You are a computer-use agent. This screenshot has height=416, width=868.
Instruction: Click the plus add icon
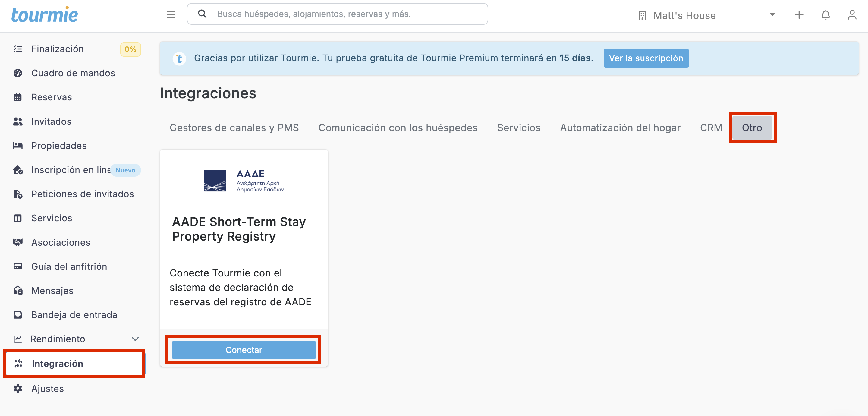799,15
